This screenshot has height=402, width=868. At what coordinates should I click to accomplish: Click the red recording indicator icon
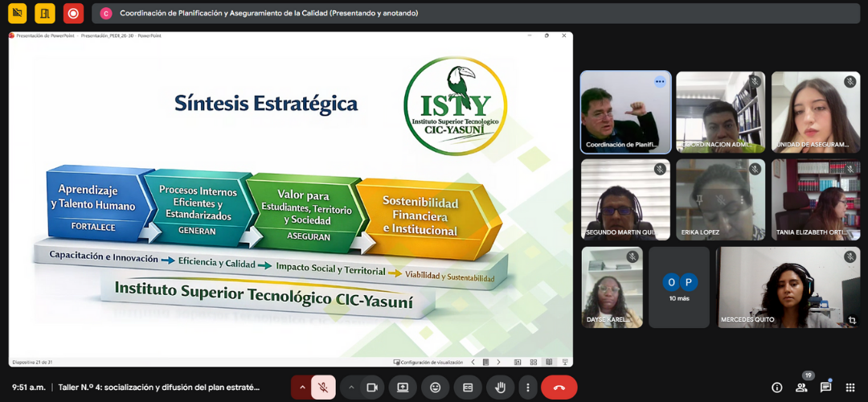(73, 13)
